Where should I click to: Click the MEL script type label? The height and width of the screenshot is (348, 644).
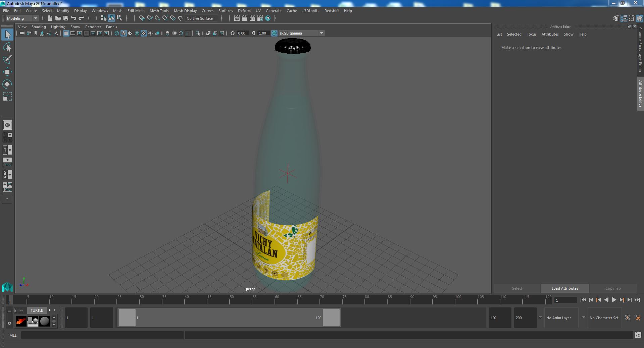13,335
